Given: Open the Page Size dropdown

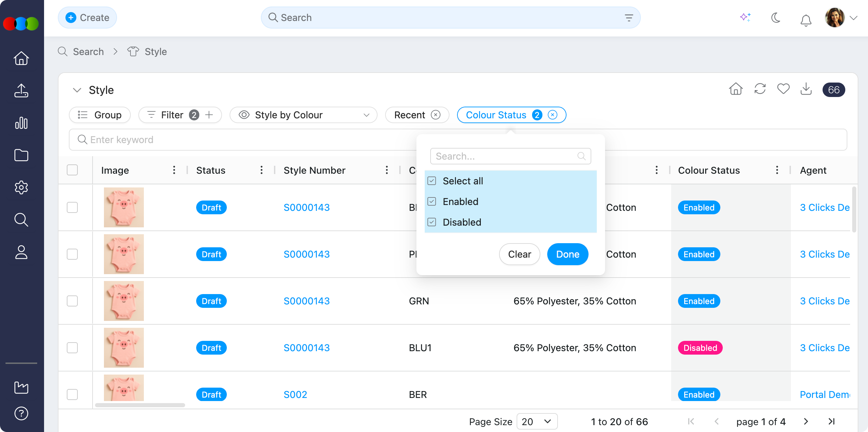Looking at the screenshot, I should pos(537,421).
